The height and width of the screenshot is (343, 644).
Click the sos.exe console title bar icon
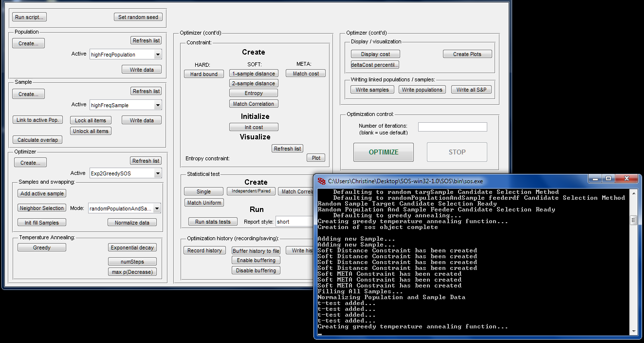322,181
